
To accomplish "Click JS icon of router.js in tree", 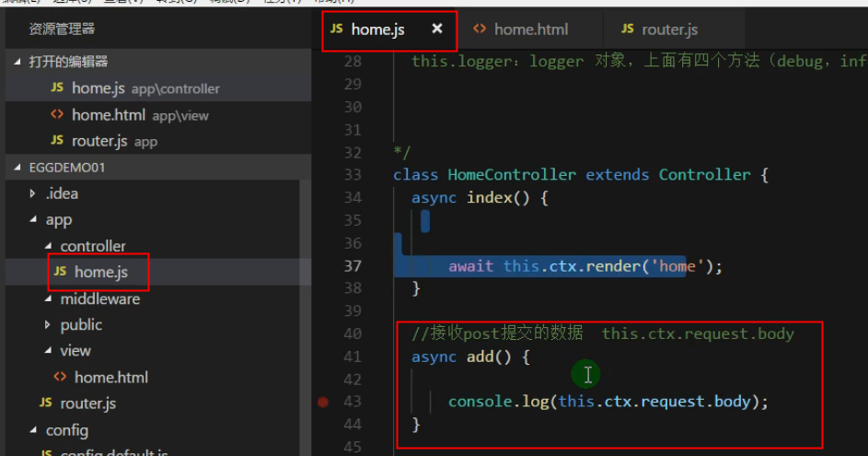I will pyautogui.click(x=46, y=403).
